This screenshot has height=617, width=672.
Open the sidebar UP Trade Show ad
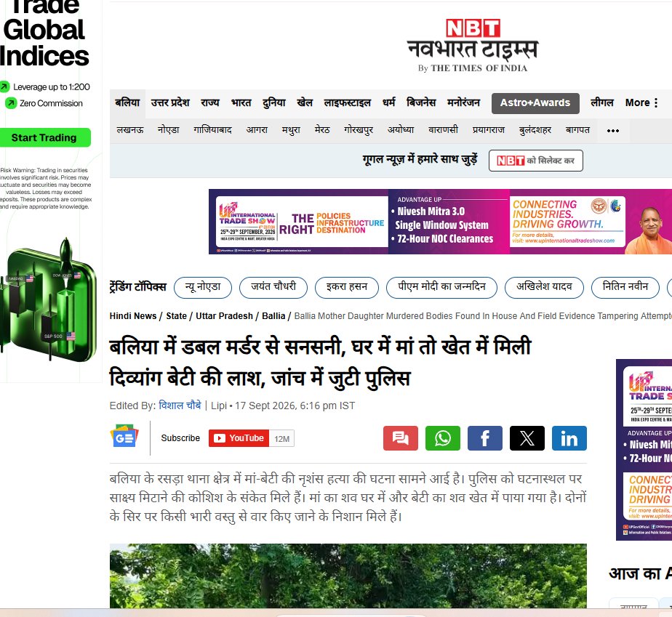(644, 450)
